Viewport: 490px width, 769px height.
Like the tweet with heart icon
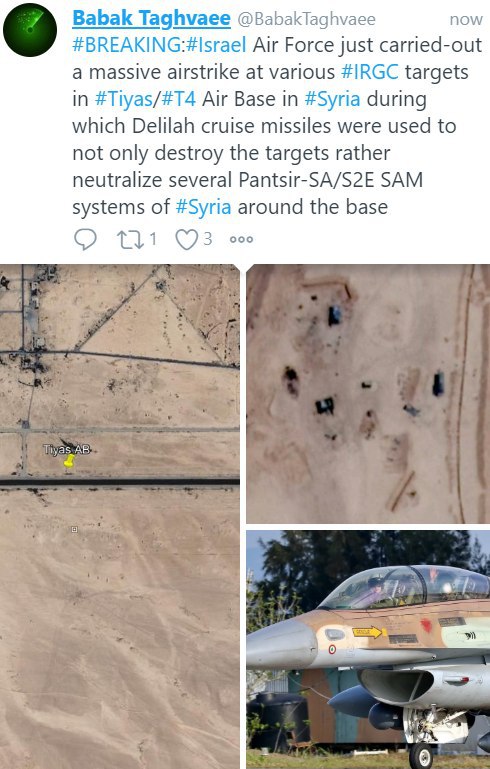[x=187, y=239]
